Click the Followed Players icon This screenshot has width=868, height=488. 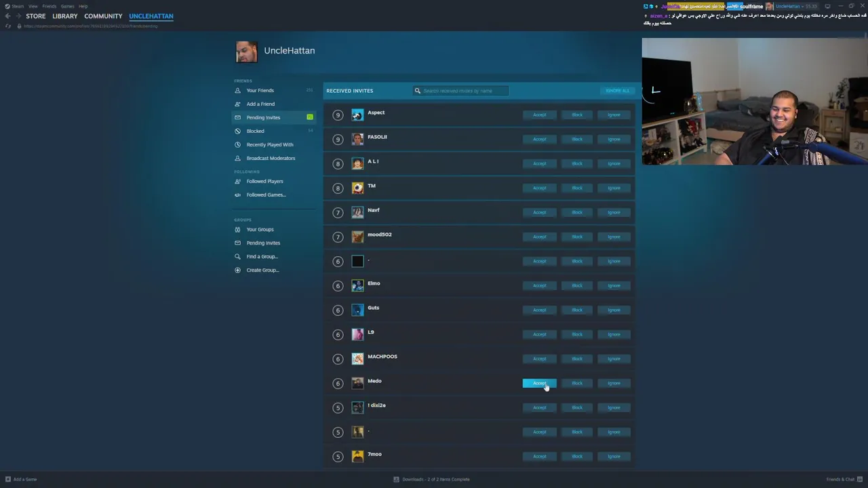point(237,181)
